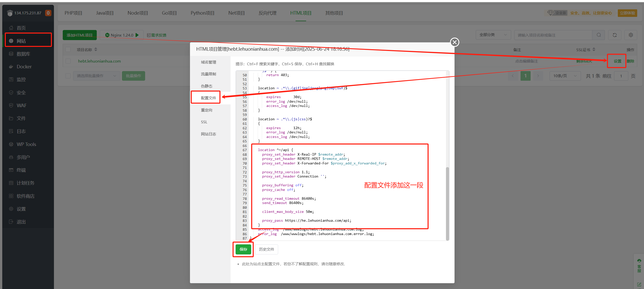Open the 日志 log icon
Viewport: 644px width, 289px height.
coord(11,131)
